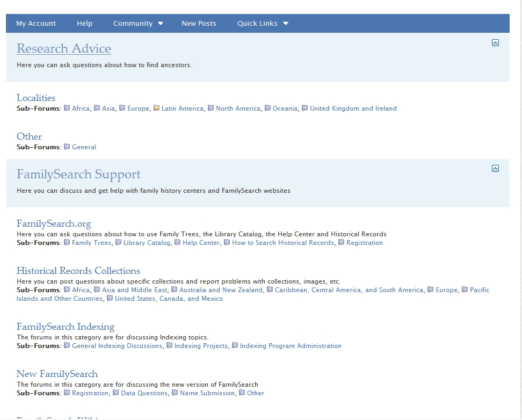This screenshot has height=420, width=522.
Task: Go to General Indexing Discussions sub-forum
Action: (117, 346)
